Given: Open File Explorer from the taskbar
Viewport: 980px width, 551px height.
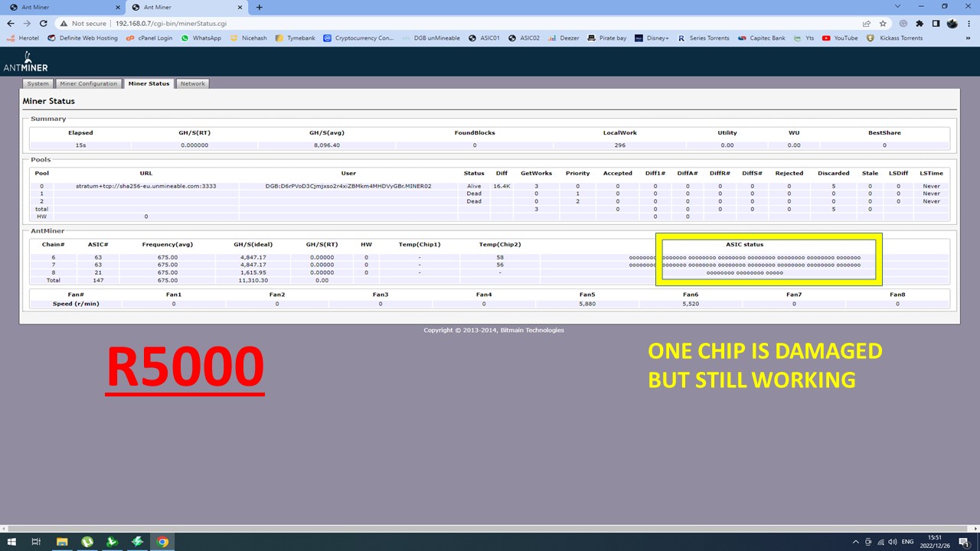Looking at the screenshot, I should tap(61, 542).
